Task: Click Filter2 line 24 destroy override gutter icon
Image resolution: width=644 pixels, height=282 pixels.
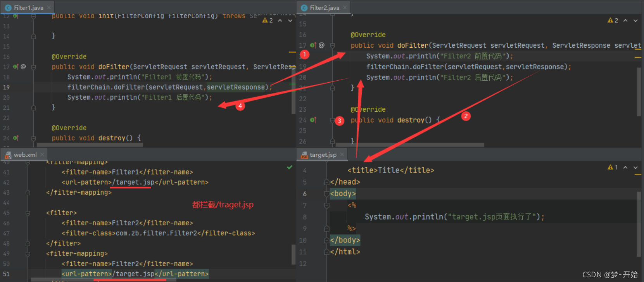Action: coord(313,120)
